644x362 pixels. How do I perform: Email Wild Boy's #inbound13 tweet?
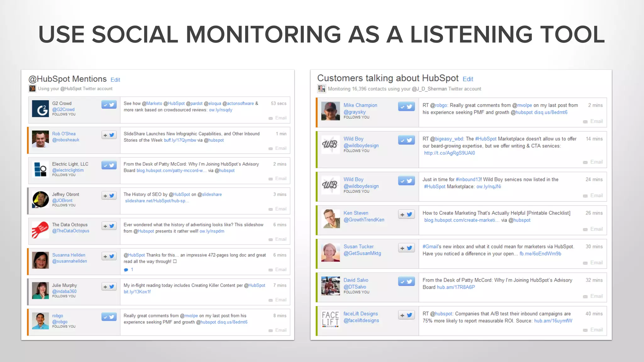[x=593, y=195]
